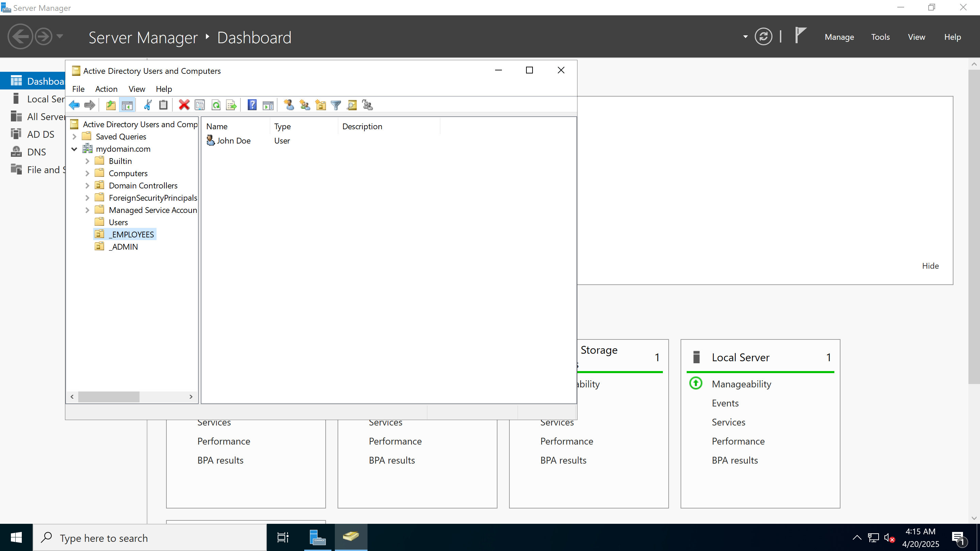Select AD DS in Server Manager sidebar

41,134
